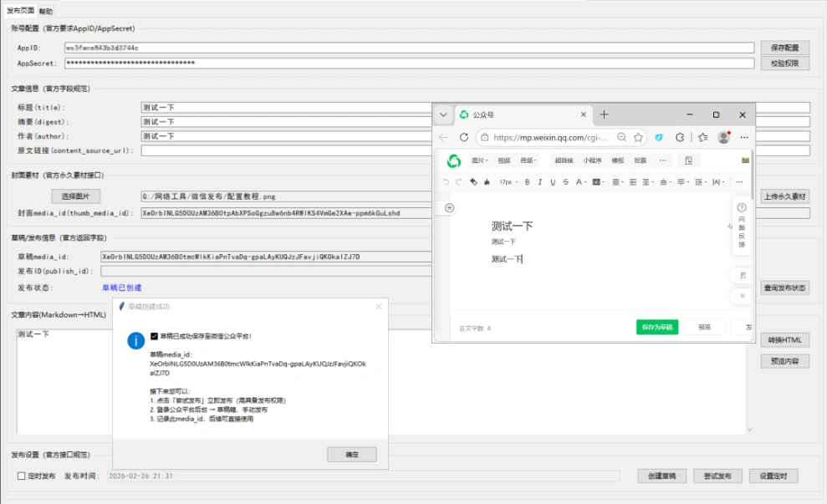Screen dimensions: 827x504
Task: Open the browser extensions puzzle icon
Action: tap(680, 137)
